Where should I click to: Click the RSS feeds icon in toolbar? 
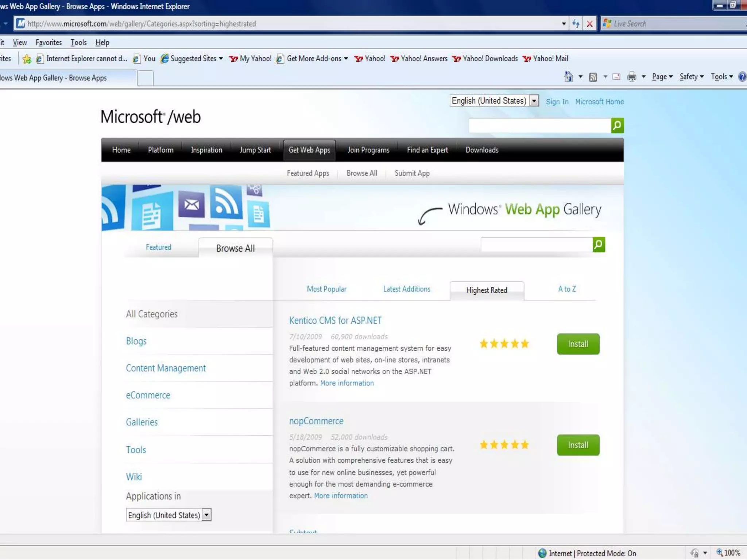(x=593, y=77)
